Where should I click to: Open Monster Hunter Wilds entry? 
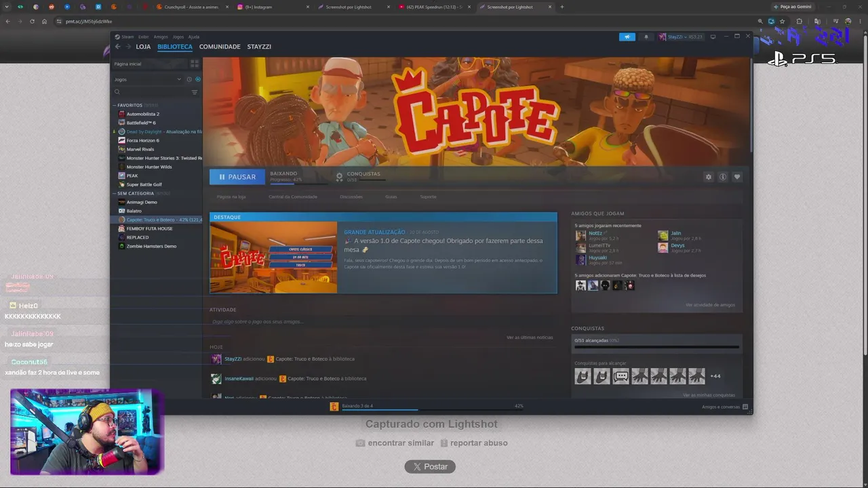click(x=149, y=167)
